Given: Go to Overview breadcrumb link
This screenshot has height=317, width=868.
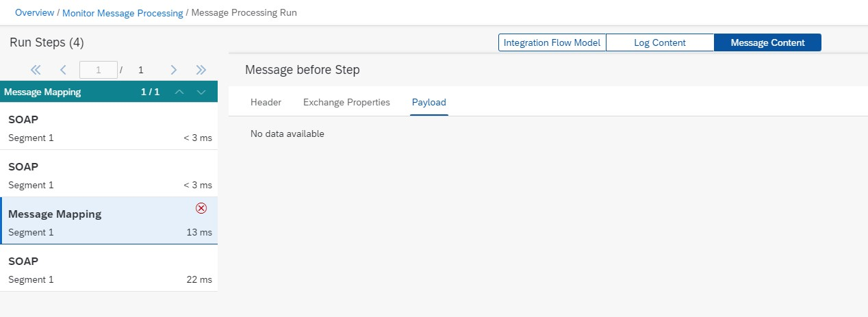Looking at the screenshot, I should tap(34, 12).
